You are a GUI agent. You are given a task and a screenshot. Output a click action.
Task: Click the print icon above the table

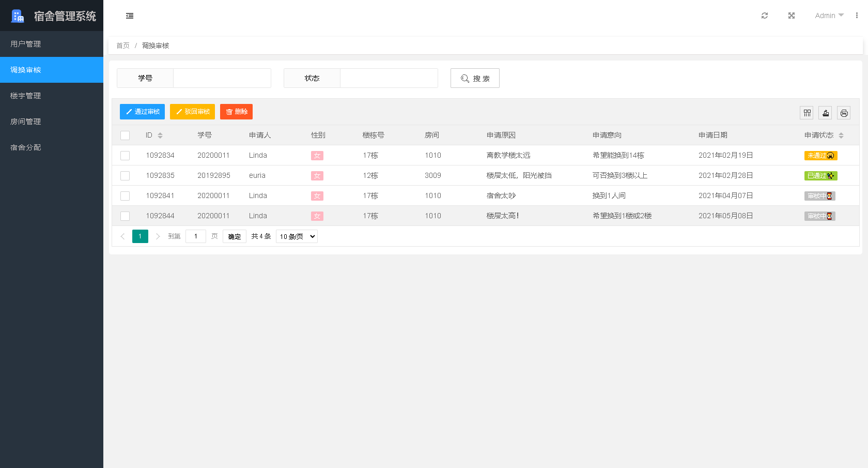(x=844, y=112)
